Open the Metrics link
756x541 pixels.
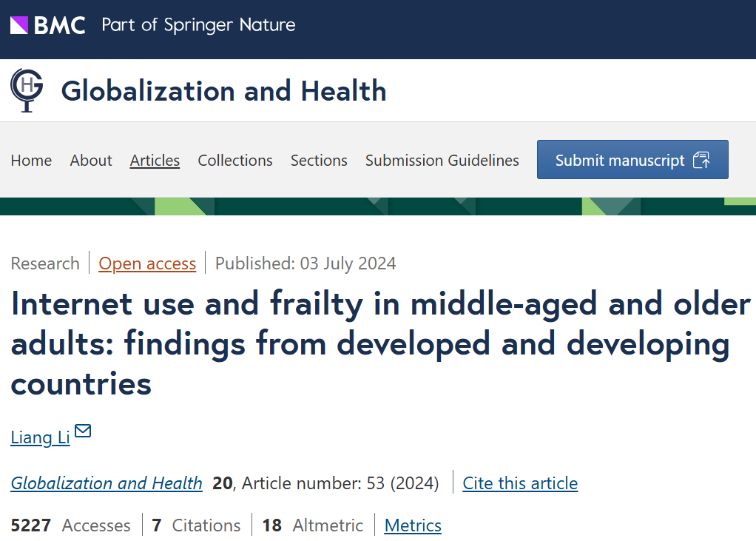(413, 525)
